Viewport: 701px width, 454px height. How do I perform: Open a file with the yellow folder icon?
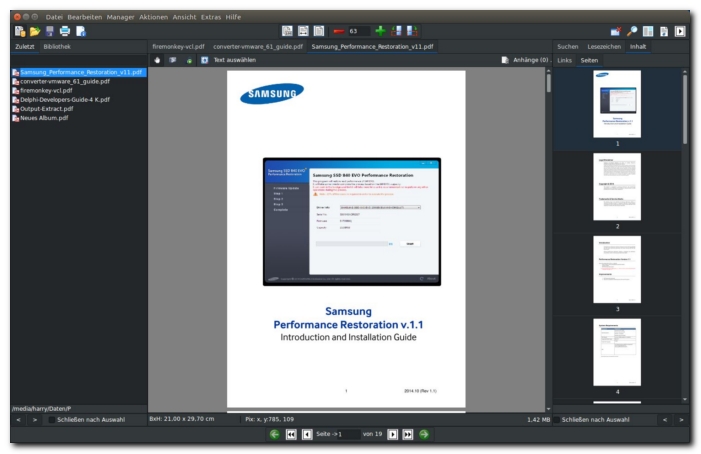[35, 31]
